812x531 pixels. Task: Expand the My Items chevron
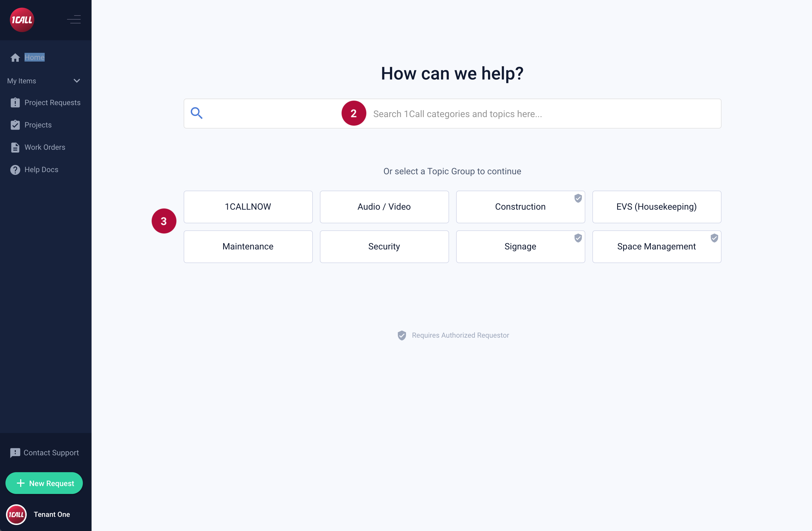point(77,81)
